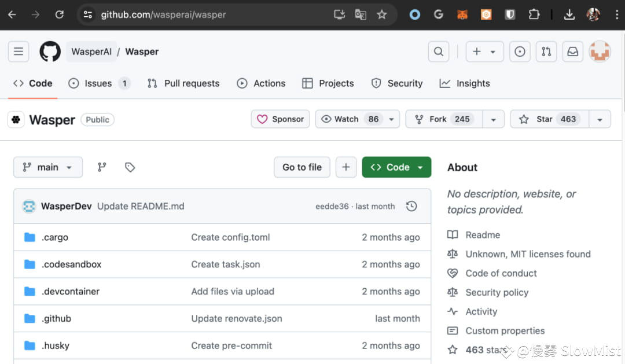This screenshot has width=625, height=364.
Task: Click the address bar URL github.com/wasperai/wasper
Action: 163,14
